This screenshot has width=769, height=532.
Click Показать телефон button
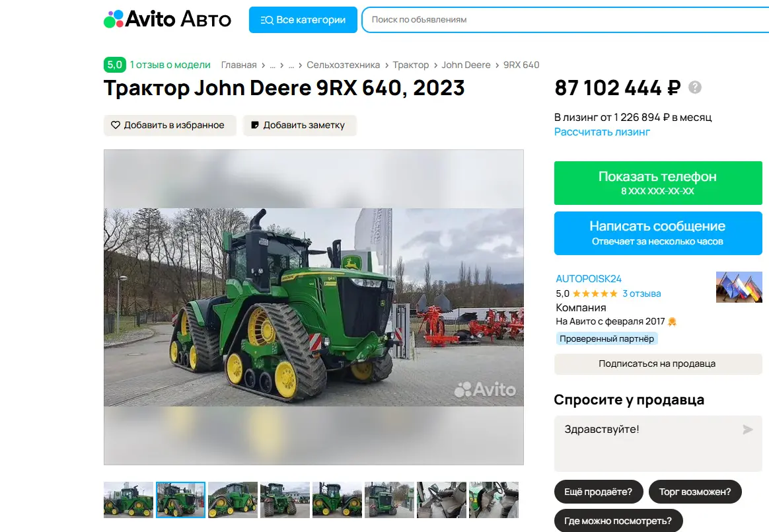point(657,183)
